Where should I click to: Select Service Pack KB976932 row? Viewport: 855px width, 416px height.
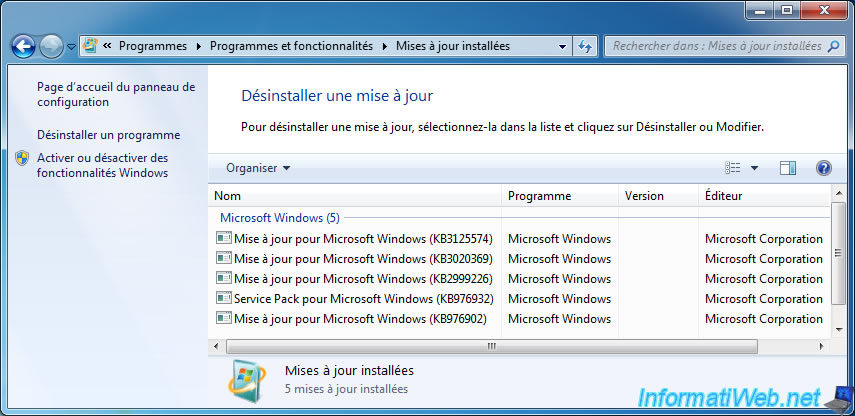point(521,299)
